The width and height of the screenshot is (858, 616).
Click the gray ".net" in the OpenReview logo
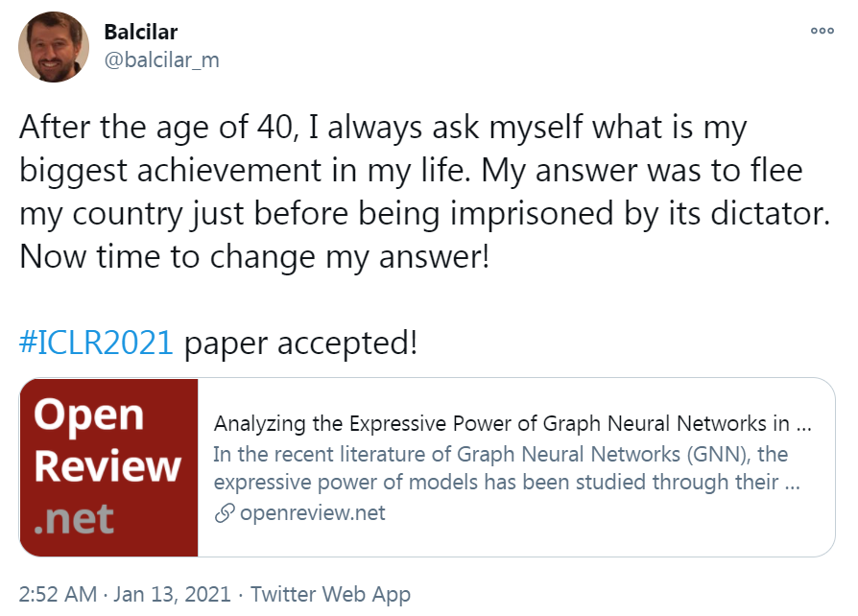pos(74,518)
